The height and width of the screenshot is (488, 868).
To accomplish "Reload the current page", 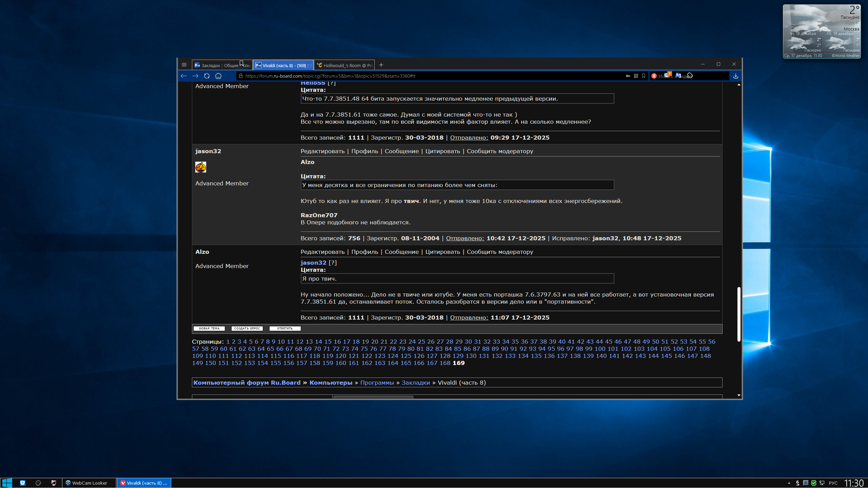I will click(x=207, y=76).
